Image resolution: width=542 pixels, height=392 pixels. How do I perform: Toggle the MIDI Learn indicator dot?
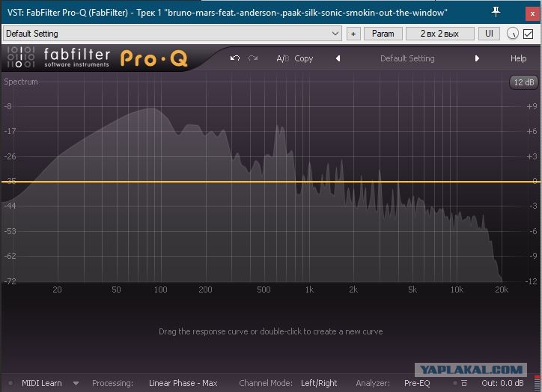10,383
